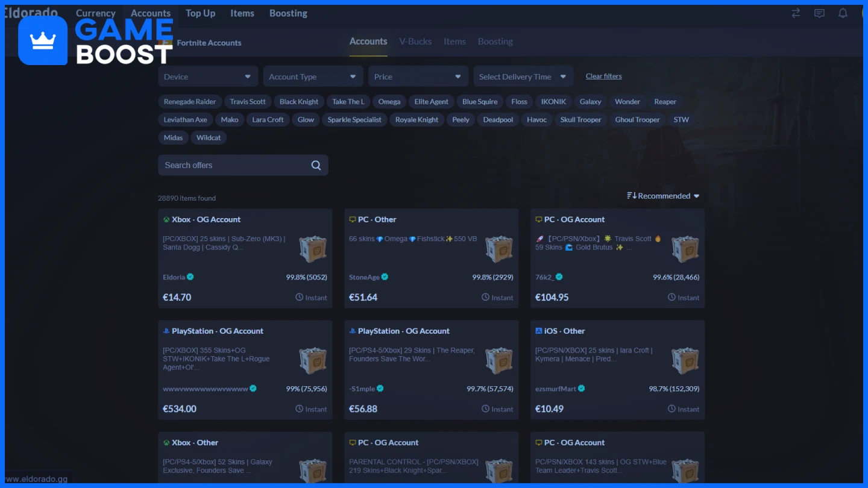Click the PlayStation icon on the €534.00 listing
The image size is (868, 488).
click(166, 331)
